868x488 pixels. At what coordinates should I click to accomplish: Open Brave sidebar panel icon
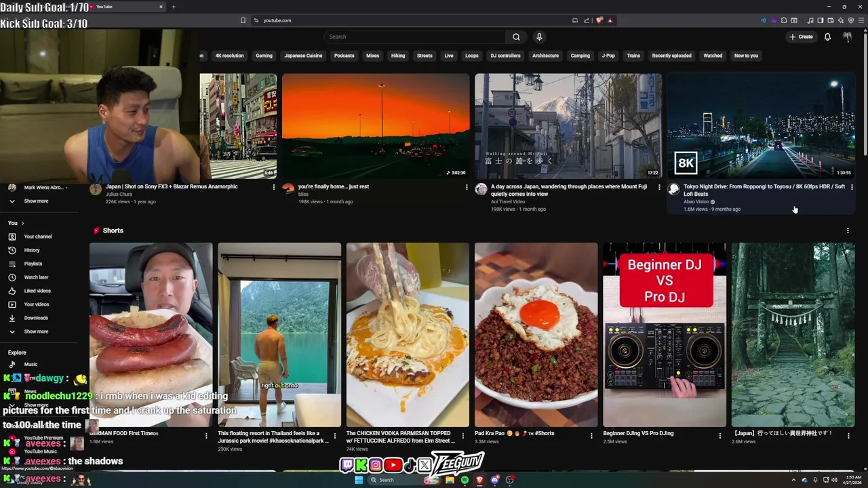pyautogui.click(x=820, y=20)
